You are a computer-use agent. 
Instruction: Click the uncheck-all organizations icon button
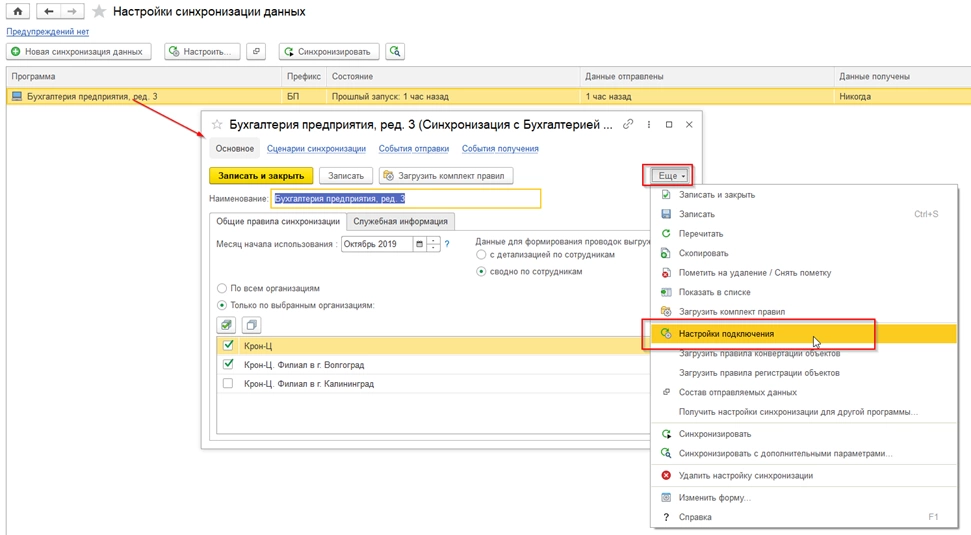(x=251, y=324)
